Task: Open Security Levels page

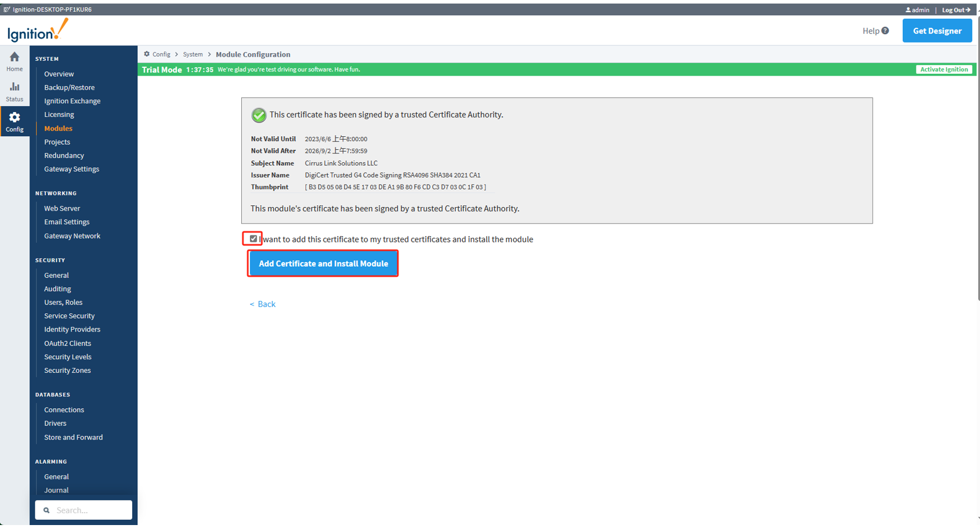Action: pyautogui.click(x=68, y=357)
